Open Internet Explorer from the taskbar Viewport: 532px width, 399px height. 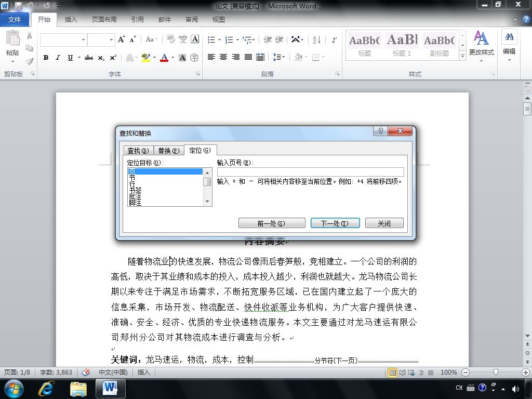(46, 389)
